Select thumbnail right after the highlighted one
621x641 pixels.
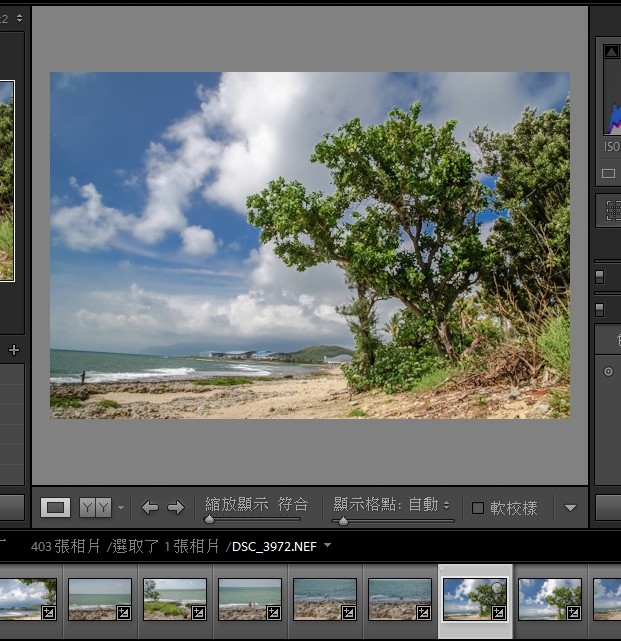tap(550, 599)
